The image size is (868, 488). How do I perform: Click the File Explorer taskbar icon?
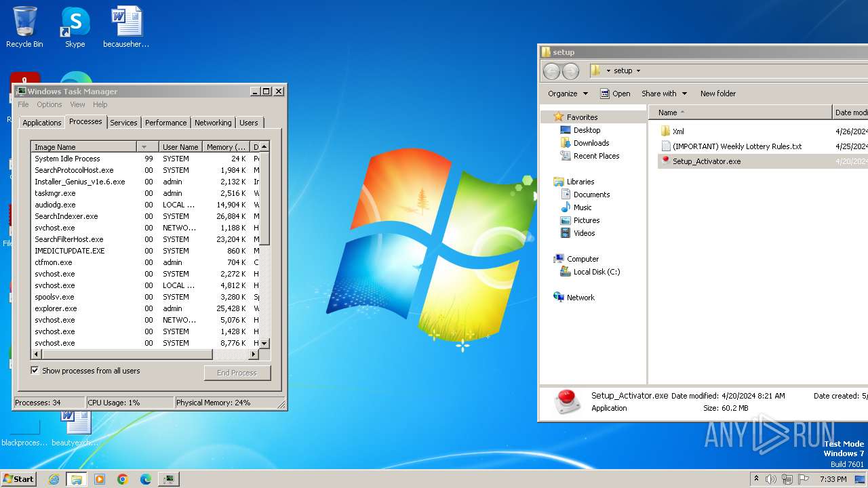[x=76, y=479]
